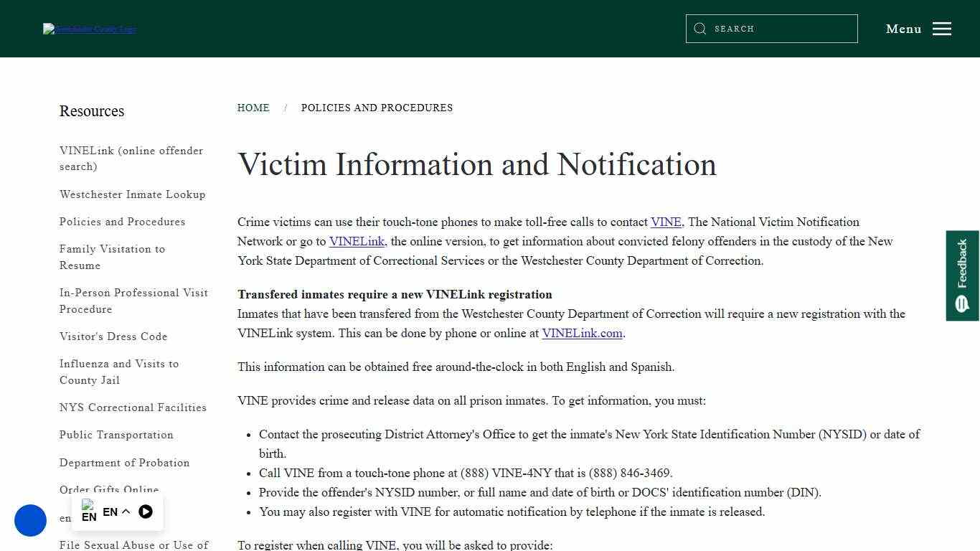The image size is (980, 551).
Task: Click Family Visitation to Resume
Action: [112, 257]
